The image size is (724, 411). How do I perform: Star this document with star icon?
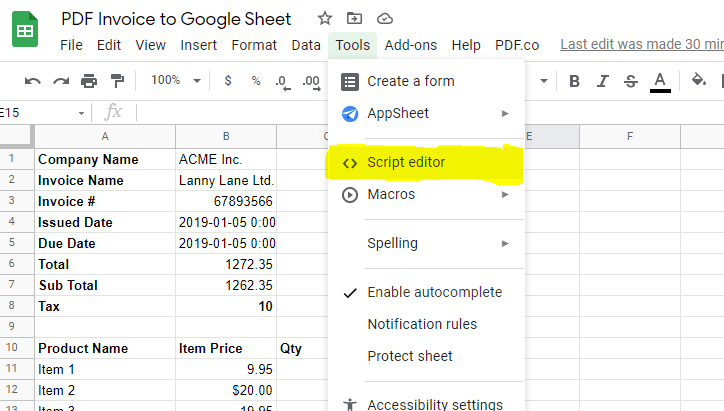click(x=324, y=18)
